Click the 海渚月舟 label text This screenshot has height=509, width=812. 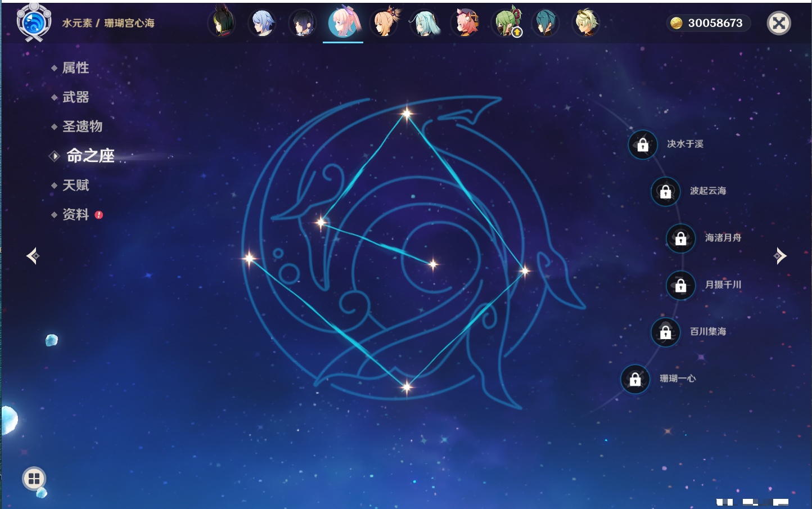tap(723, 238)
